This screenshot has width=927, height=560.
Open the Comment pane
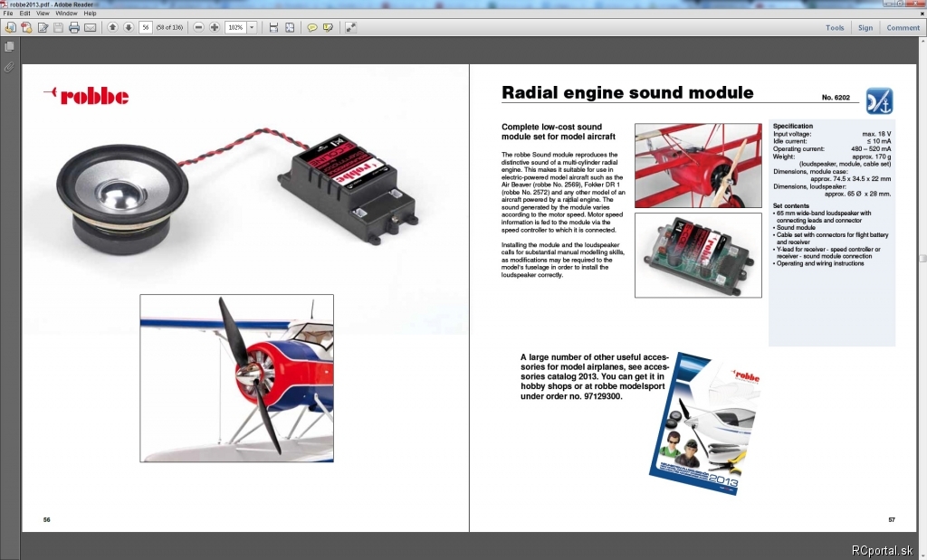pos(903,28)
